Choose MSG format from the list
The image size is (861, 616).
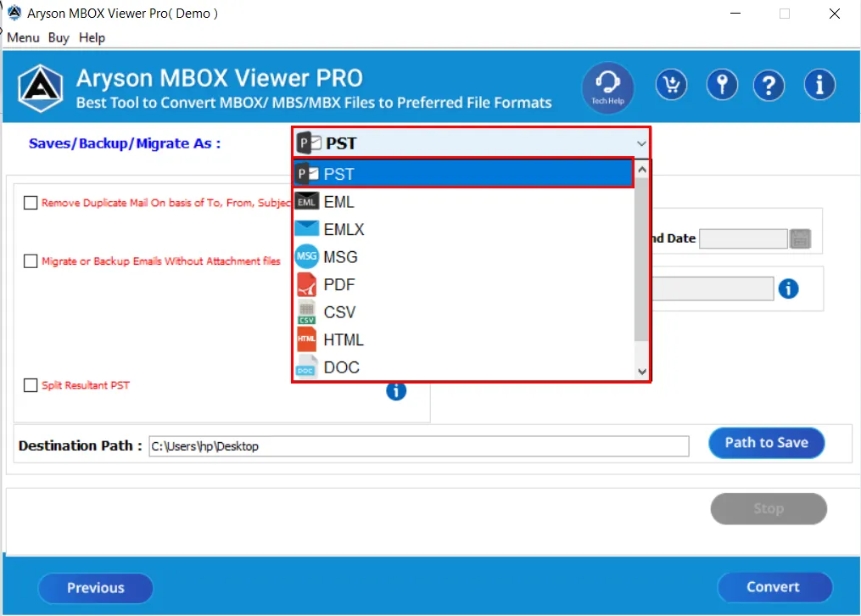point(464,256)
